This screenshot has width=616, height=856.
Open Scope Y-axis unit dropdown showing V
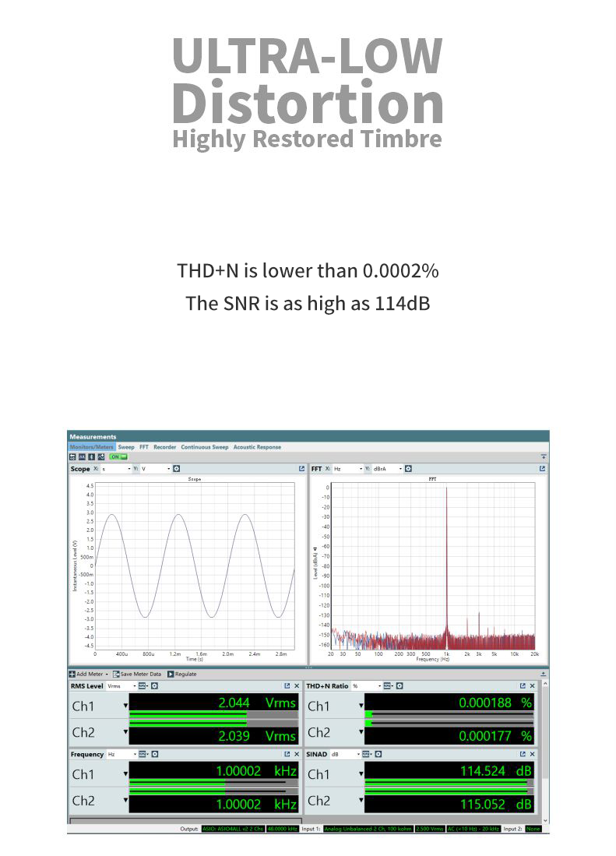[155, 469]
